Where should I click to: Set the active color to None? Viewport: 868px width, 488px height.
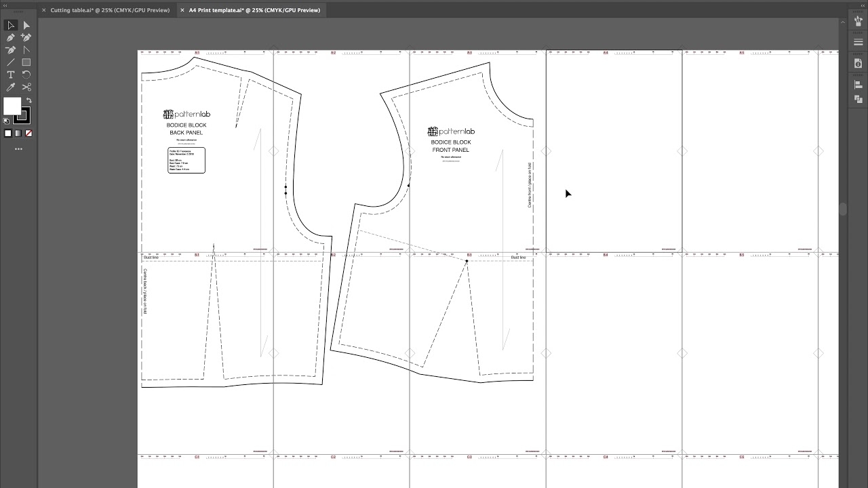[28, 133]
